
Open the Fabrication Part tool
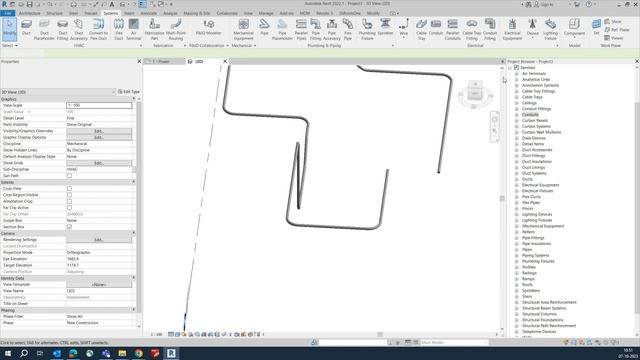[154, 29]
